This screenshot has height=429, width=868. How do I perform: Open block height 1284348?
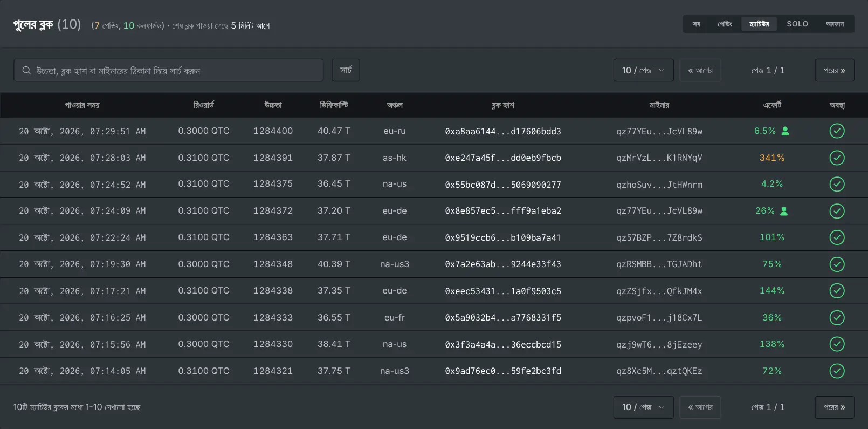[x=273, y=264]
